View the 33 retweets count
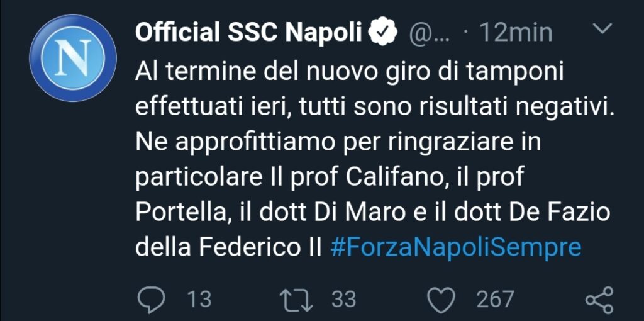 click(344, 300)
